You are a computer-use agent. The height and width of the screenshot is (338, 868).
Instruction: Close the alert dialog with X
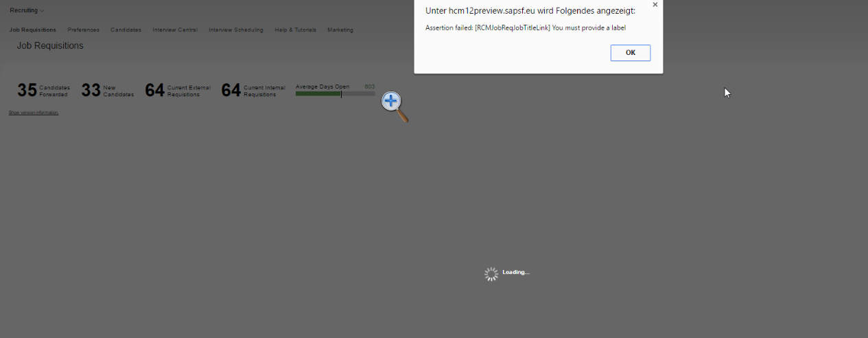[655, 5]
